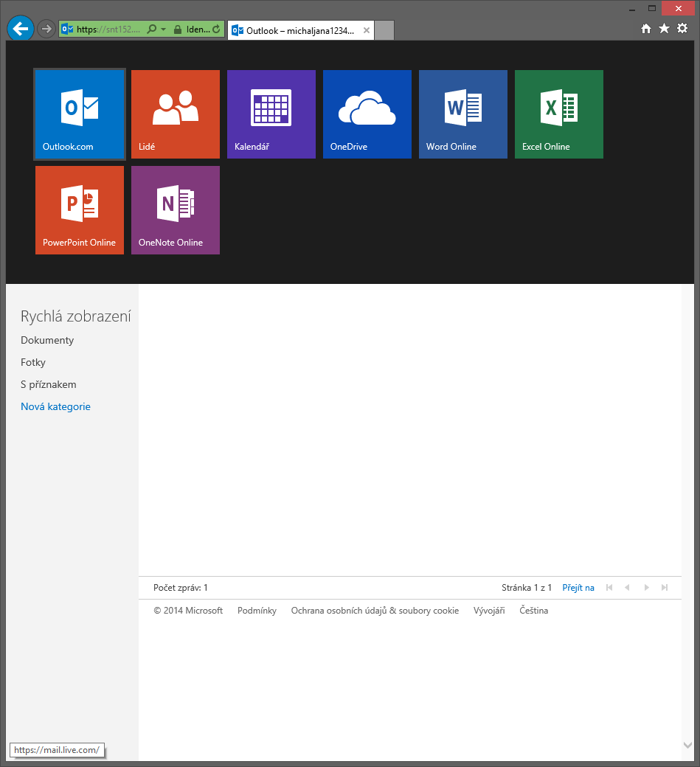
Task: Open the Outlook.com tile
Action: tap(79, 114)
